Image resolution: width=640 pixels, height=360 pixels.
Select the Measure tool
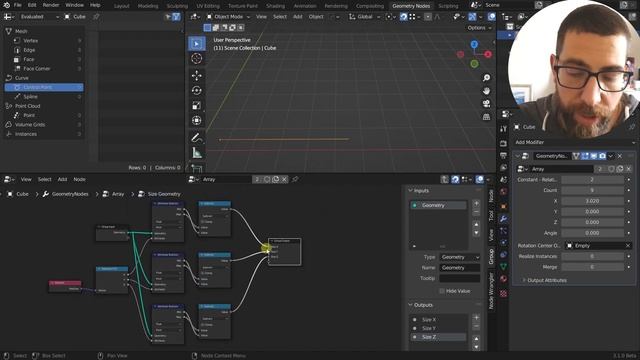tap(197, 153)
